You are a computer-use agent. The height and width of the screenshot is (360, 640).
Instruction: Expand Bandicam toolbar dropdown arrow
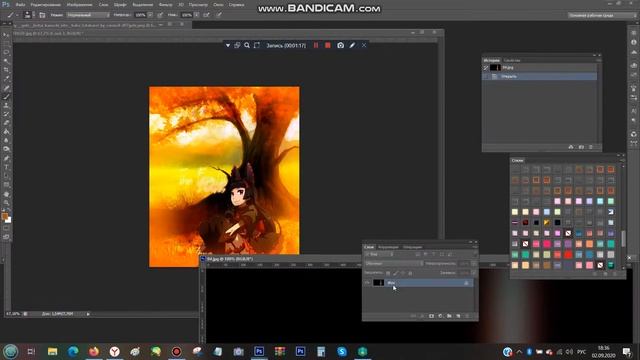pyautogui.click(x=228, y=45)
